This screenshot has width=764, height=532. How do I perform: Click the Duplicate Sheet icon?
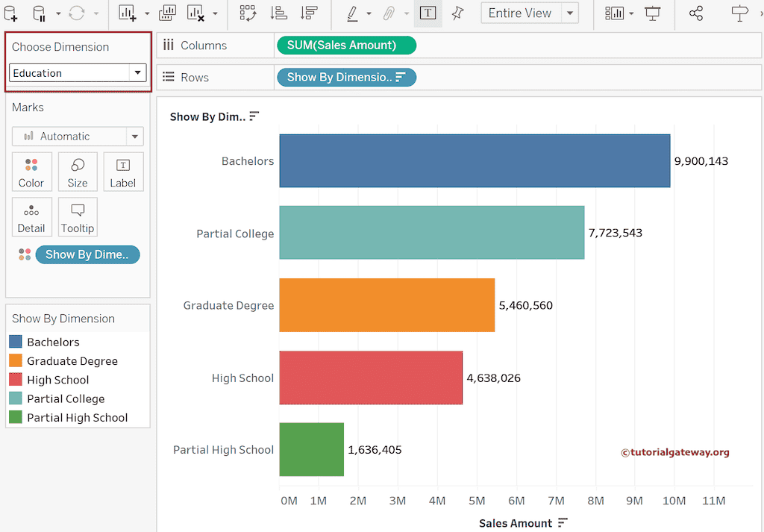(167, 13)
